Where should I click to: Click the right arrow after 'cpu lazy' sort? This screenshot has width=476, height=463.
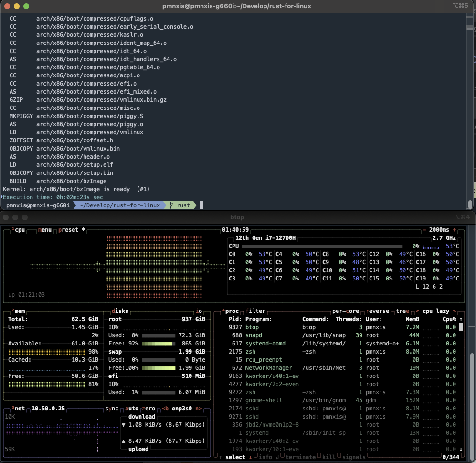click(455, 311)
